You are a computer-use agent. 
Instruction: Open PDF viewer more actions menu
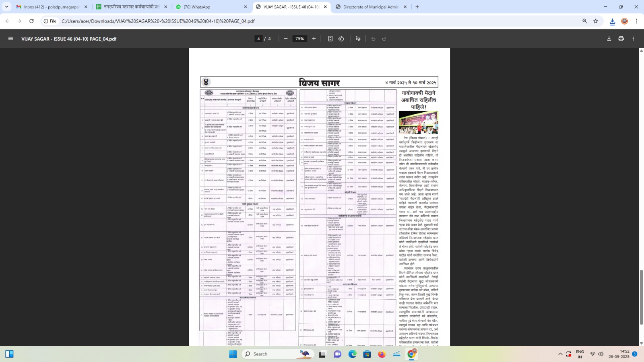633,39
